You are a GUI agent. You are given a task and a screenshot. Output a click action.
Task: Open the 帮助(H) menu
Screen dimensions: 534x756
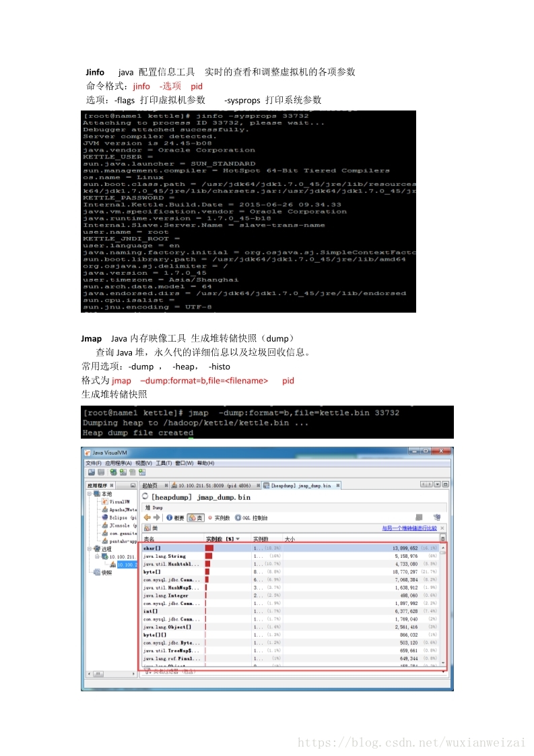(206, 463)
